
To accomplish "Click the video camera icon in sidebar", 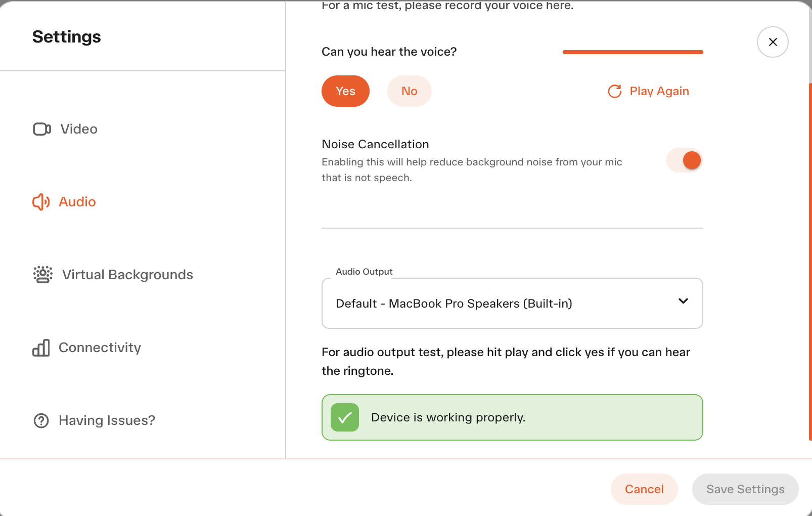I will pos(42,129).
